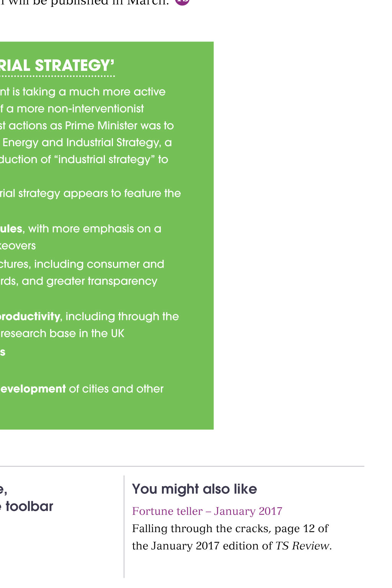Click the 'greater transparency' phrase
Viewport: 392px width, 588px height.
click(102, 281)
